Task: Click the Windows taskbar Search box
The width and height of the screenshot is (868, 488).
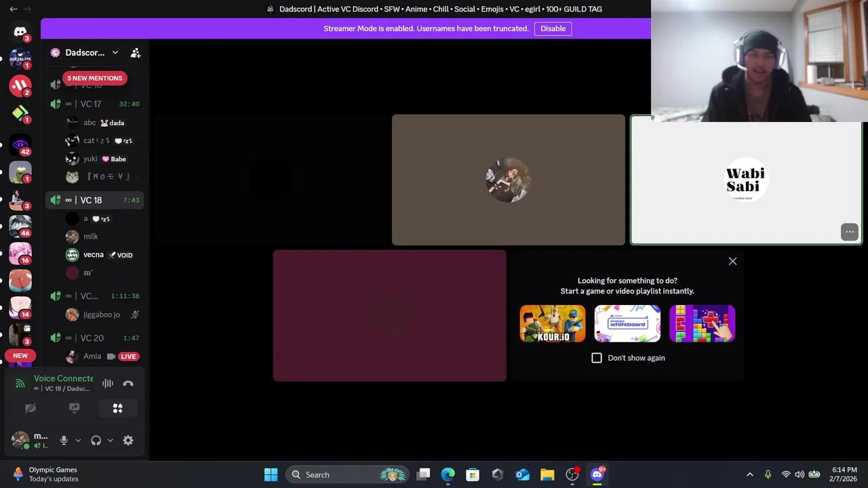Action: 347,474
